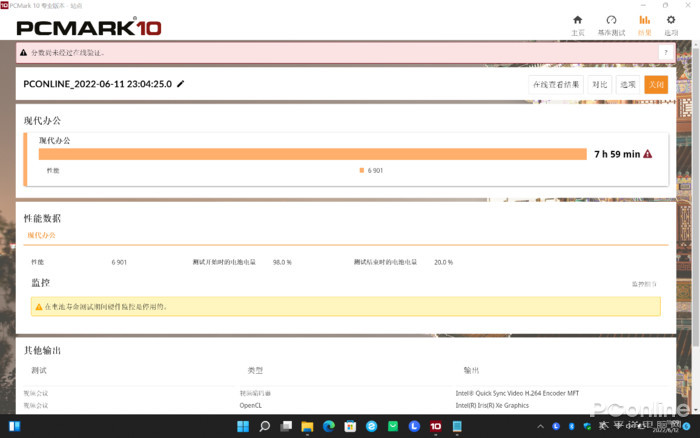The height and width of the screenshot is (438, 700).
Task: Click 在线查看结果 view online button
Action: pyautogui.click(x=556, y=84)
